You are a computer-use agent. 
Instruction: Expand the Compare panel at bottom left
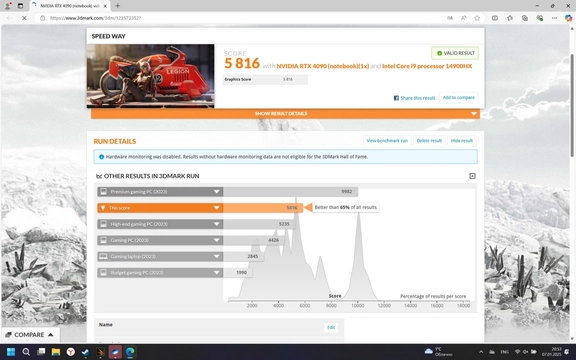tap(30, 335)
